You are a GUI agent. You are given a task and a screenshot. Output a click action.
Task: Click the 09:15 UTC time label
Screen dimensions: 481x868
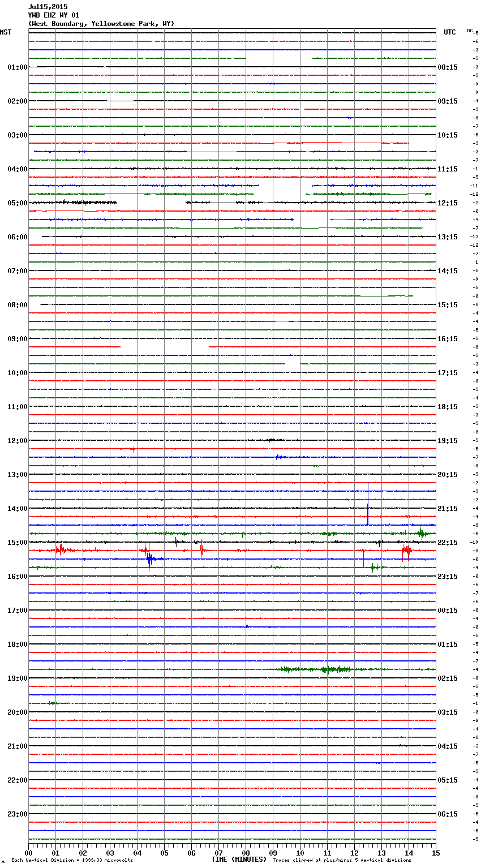click(x=448, y=101)
